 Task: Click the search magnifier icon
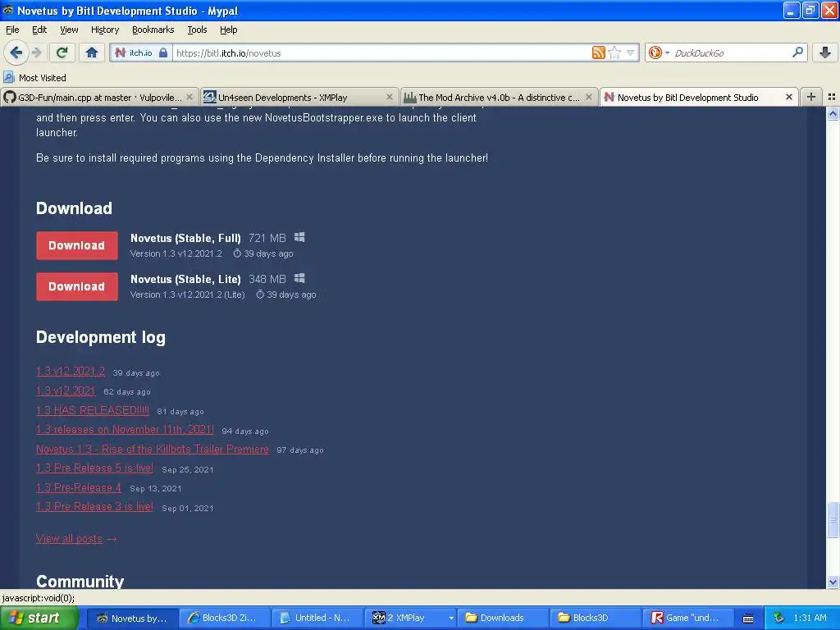click(x=797, y=52)
